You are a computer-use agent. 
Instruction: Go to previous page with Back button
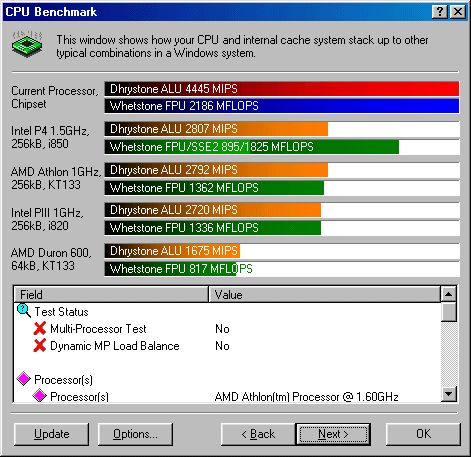click(258, 434)
